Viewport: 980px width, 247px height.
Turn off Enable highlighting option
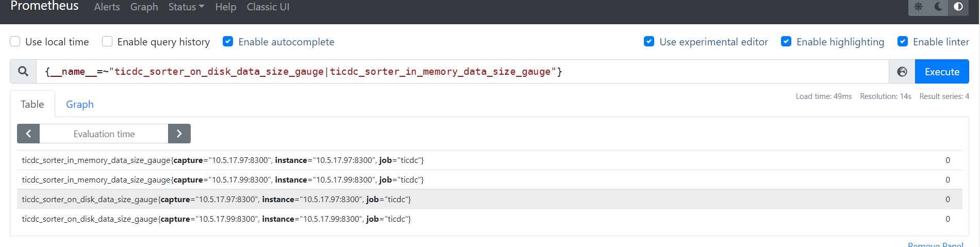pos(786,42)
